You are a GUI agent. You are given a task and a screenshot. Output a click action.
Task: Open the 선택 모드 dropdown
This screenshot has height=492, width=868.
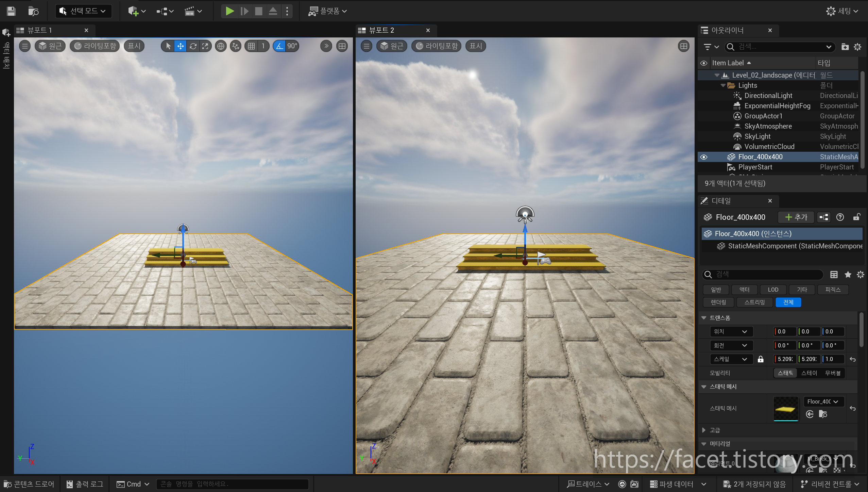pyautogui.click(x=83, y=11)
